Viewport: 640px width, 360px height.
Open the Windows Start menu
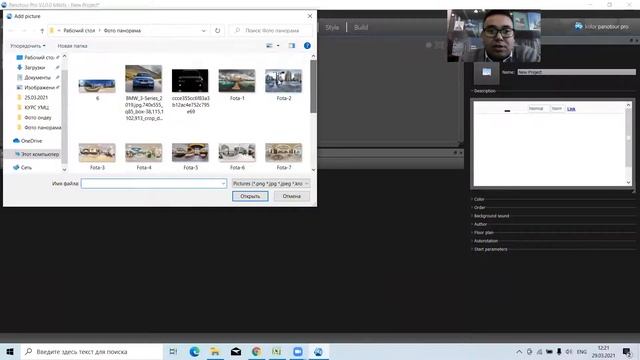[10, 351]
